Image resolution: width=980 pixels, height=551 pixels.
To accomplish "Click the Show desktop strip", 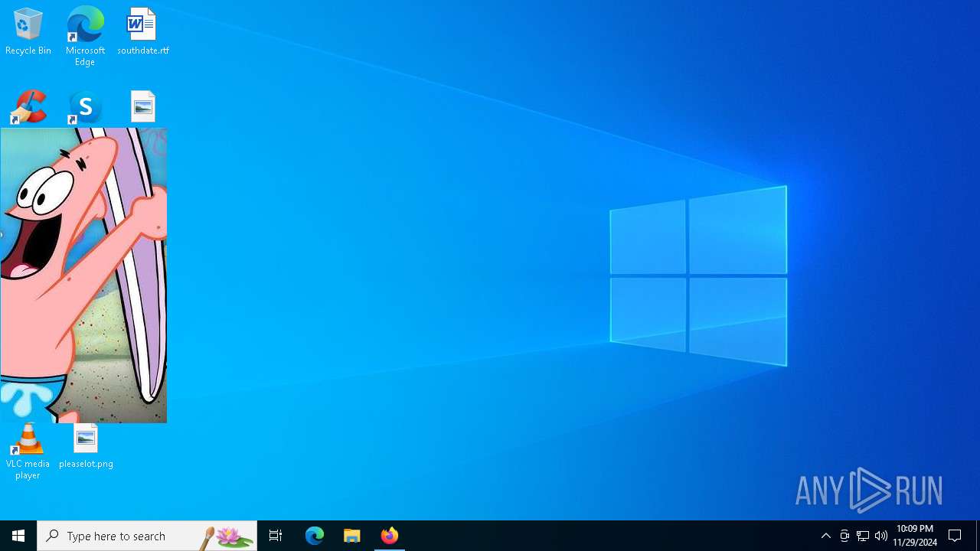I will [x=978, y=536].
